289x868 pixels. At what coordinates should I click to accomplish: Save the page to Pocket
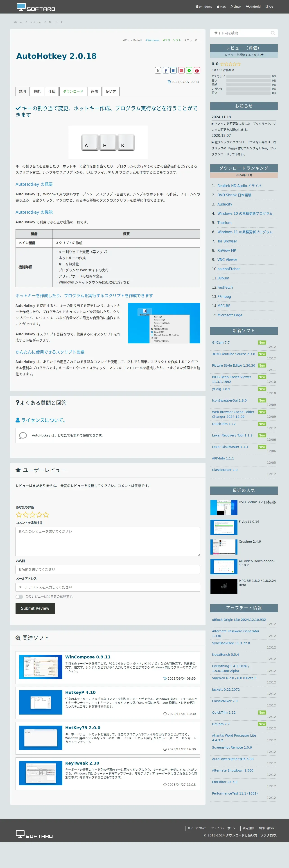[x=181, y=71]
